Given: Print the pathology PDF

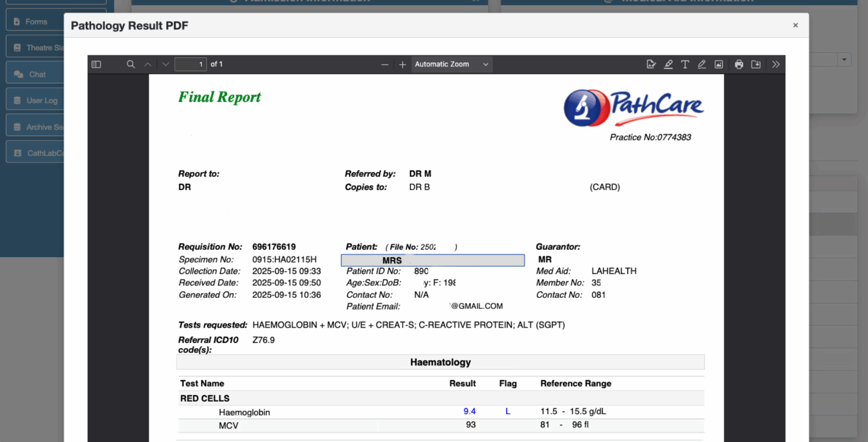Looking at the screenshot, I should [739, 64].
